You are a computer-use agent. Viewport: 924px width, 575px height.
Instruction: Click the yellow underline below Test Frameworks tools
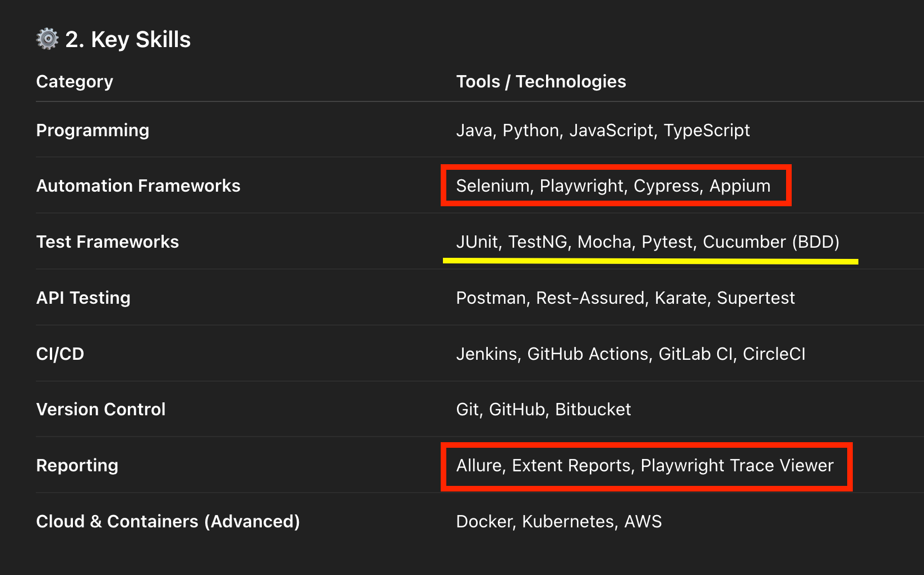pos(650,261)
